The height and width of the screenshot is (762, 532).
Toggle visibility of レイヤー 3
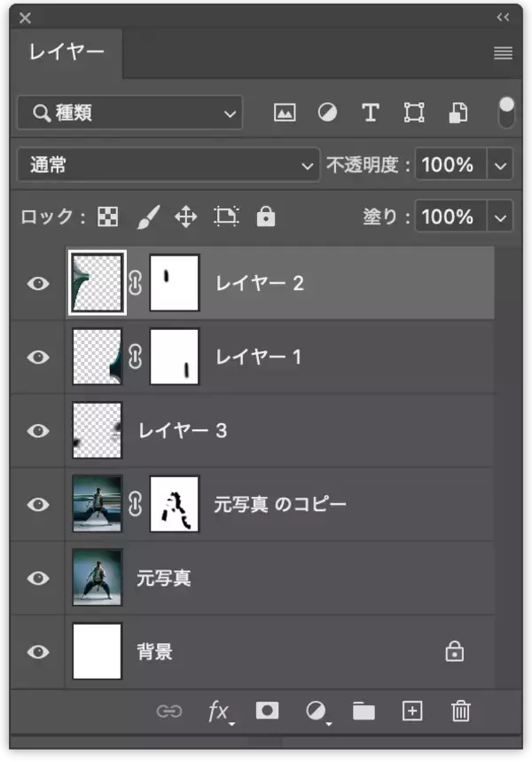(36, 430)
